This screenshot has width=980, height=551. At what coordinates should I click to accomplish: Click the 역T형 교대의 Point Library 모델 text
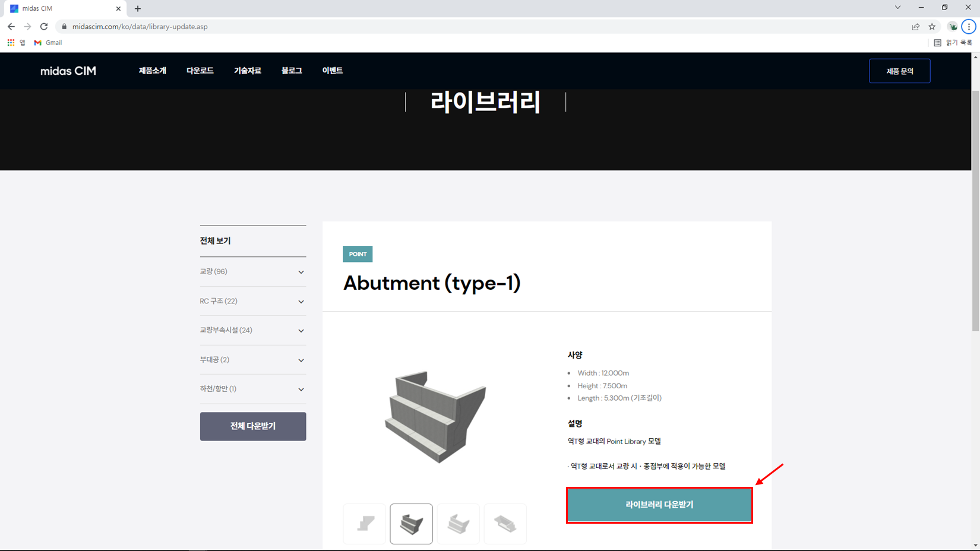(614, 442)
